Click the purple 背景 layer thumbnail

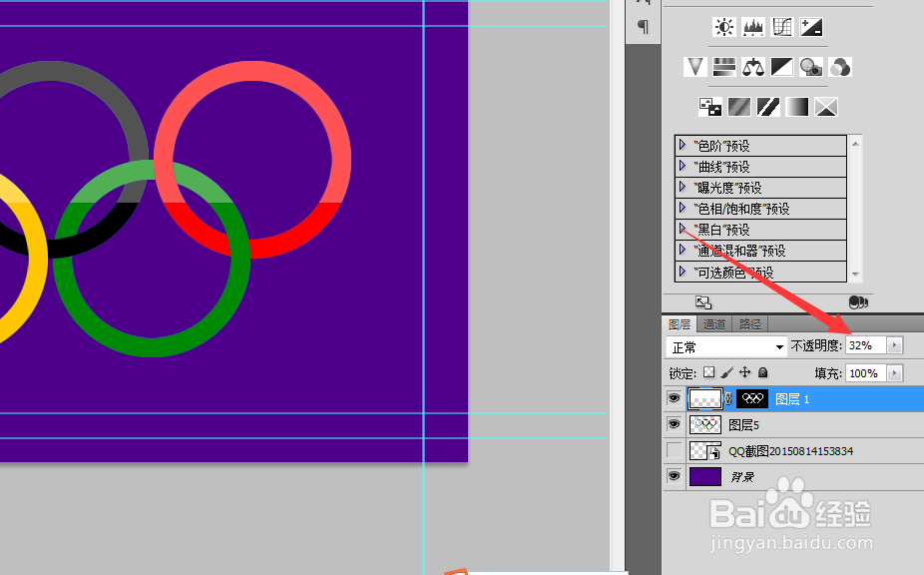704,476
